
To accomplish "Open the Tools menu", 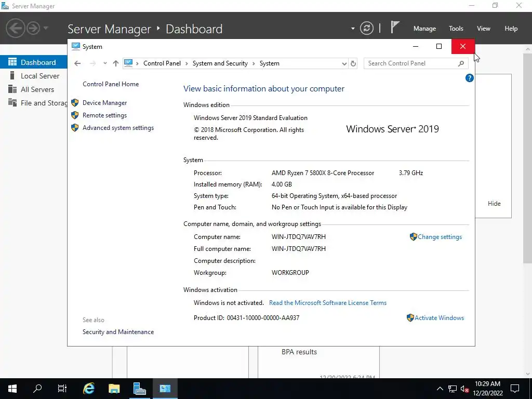I will pos(456,29).
